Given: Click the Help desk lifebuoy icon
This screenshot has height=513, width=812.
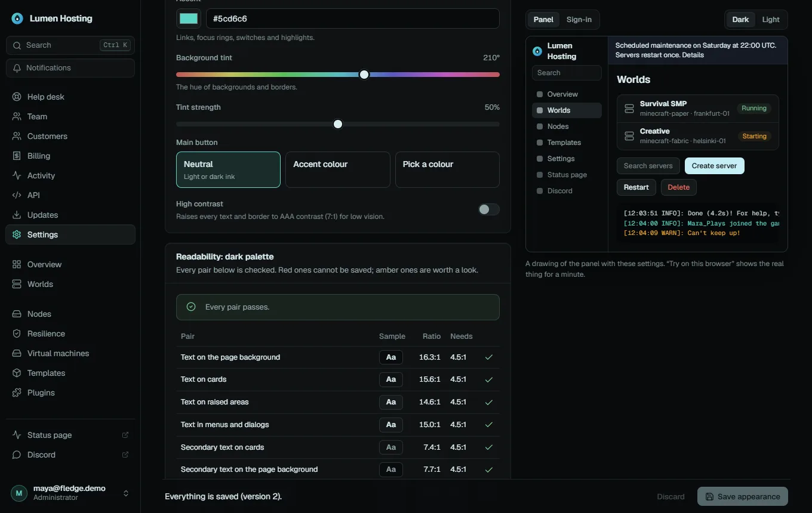Looking at the screenshot, I should (17, 97).
